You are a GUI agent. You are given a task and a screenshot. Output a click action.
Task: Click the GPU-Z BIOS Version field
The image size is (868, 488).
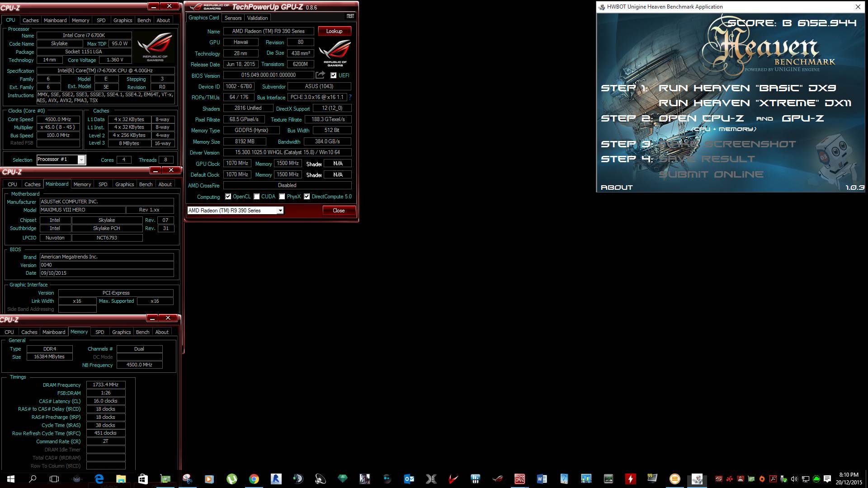269,75
